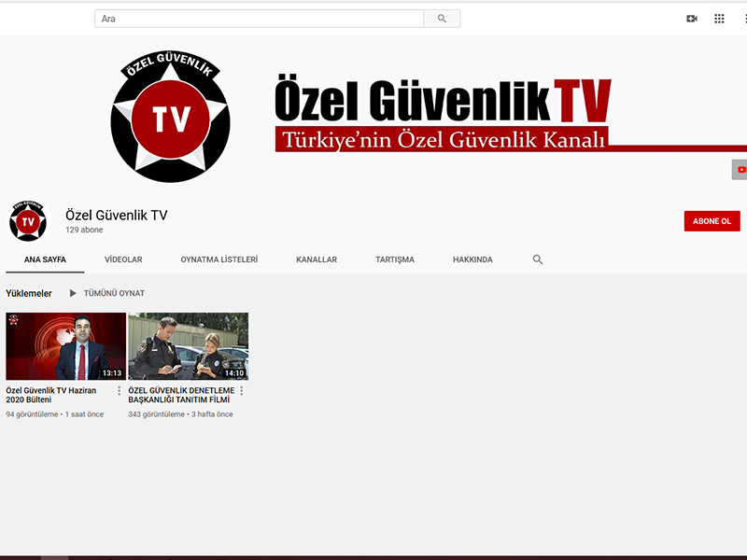The width and height of the screenshot is (747, 560).
Task: Click the Özel Güvenlik TV channel avatar
Action: pyautogui.click(x=28, y=221)
